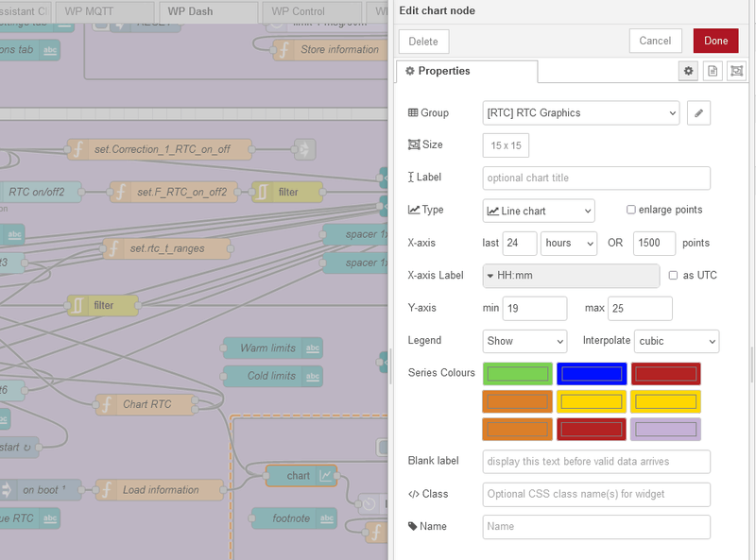
Task: Click the Cancel button
Action: pos(655,42)
